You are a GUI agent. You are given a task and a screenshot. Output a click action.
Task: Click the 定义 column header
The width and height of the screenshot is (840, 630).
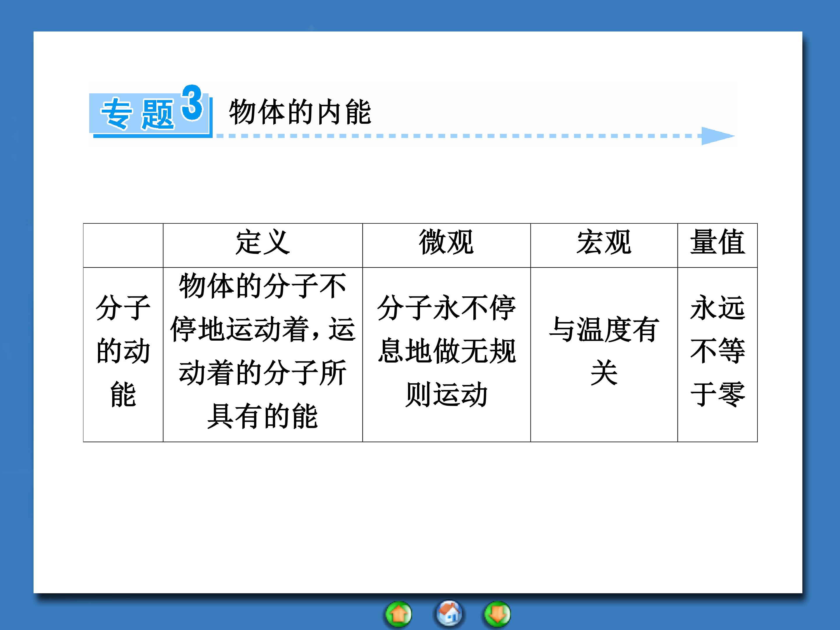coord(263,245)
